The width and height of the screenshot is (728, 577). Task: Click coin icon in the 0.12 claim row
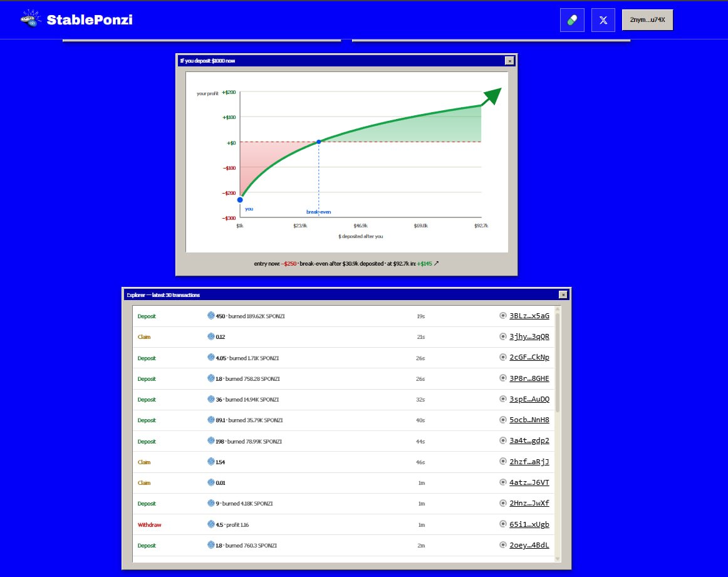click(x=211, y=336)
